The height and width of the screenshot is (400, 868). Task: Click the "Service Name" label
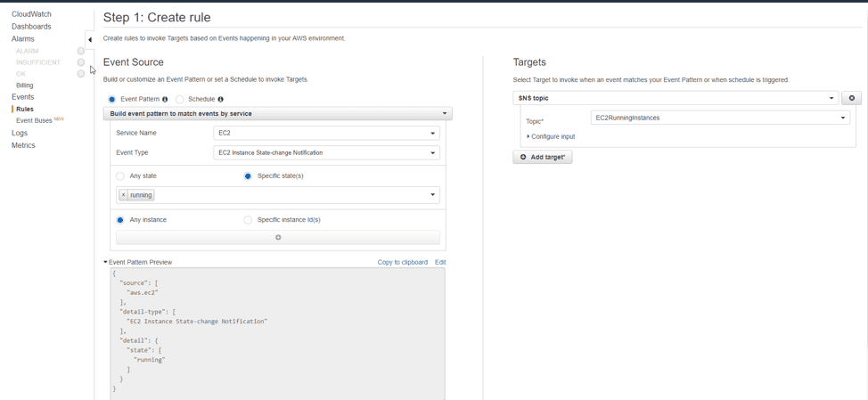136,134
